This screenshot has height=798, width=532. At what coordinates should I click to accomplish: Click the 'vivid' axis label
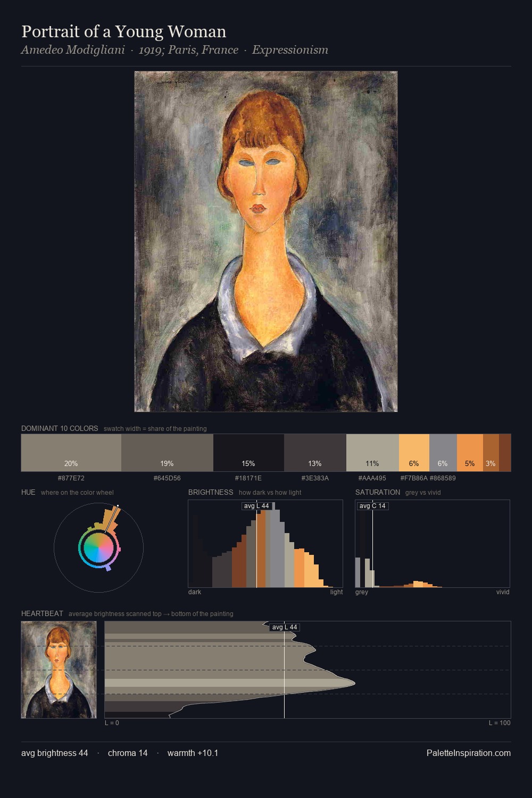point(503,592)
